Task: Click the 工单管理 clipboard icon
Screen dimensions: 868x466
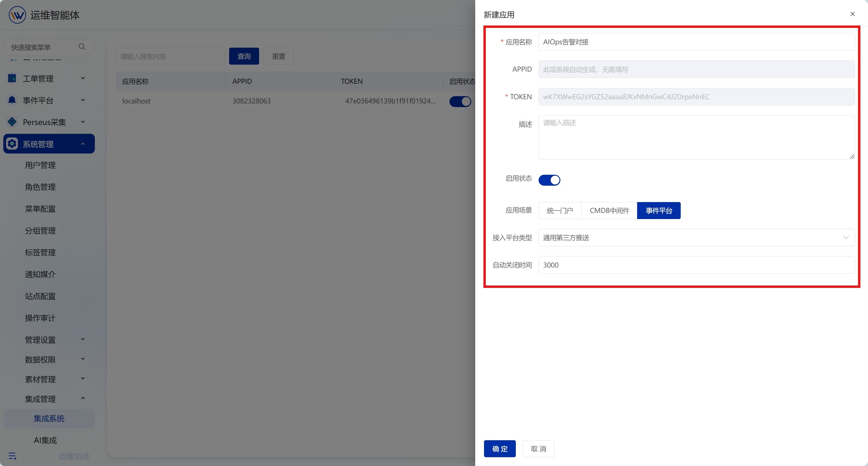Action: point(12,78)
